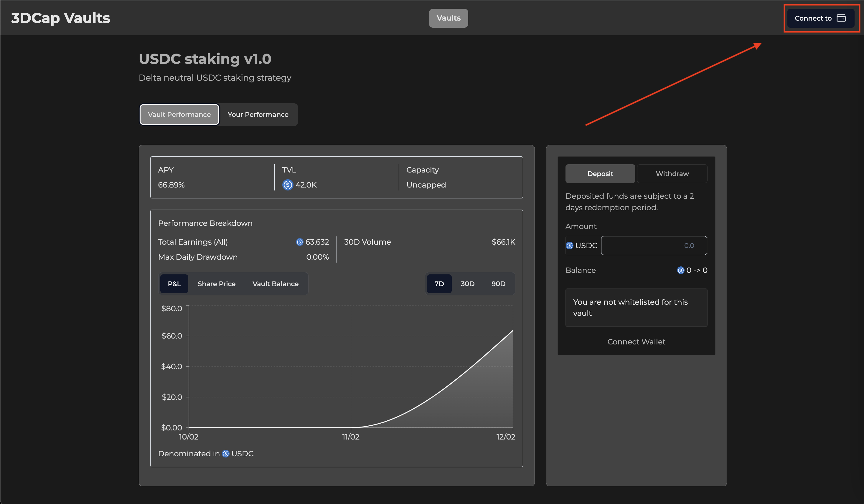Open the Your Performance tab
Viewport: 864px width, 504px height.
coord(258,115)
